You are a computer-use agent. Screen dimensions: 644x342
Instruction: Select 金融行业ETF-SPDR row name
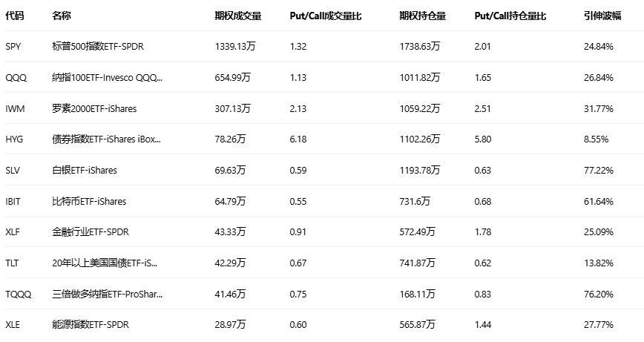(x=91, y=232)
